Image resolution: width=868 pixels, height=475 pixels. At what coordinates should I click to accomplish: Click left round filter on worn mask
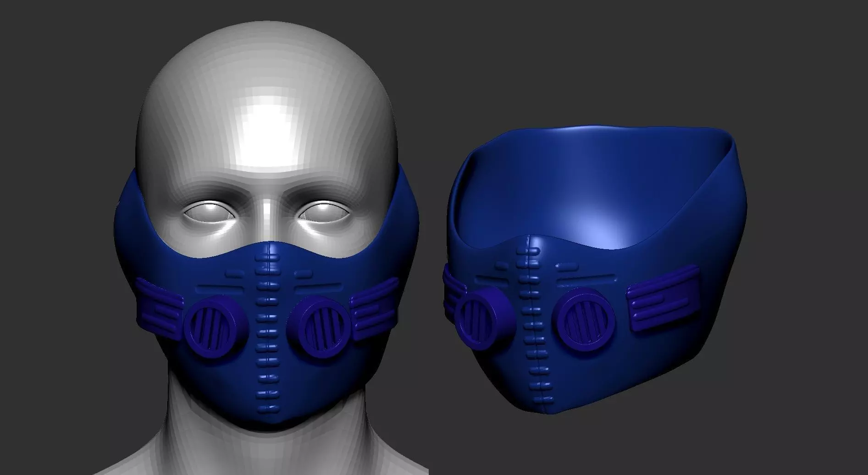tap(216, 327)
